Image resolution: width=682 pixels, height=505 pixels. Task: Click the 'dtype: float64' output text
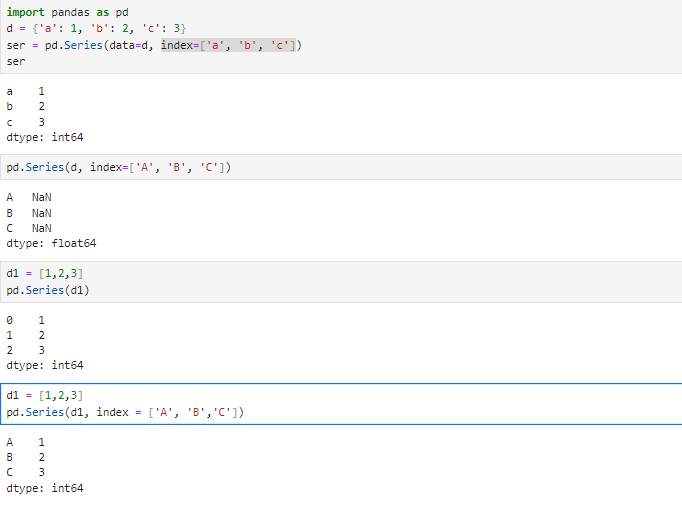pyautogui.click(x=51, y=243)
